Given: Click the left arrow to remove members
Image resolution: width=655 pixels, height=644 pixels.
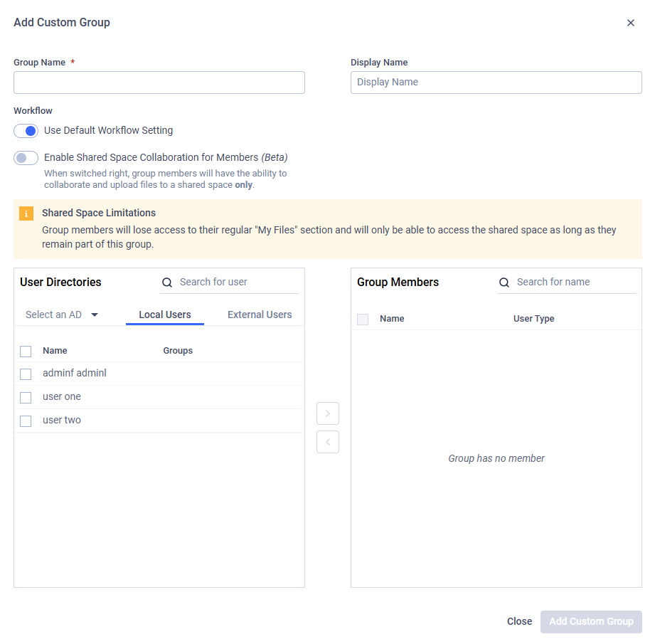Looking at the screenshot, I should pyautogui.click(x=328, y=442).
